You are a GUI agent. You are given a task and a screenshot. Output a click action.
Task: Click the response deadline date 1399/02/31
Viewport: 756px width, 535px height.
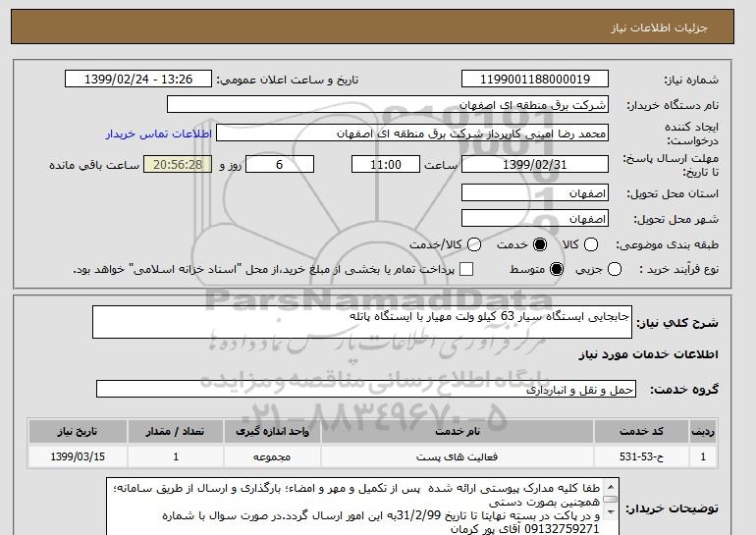(535, 164)
